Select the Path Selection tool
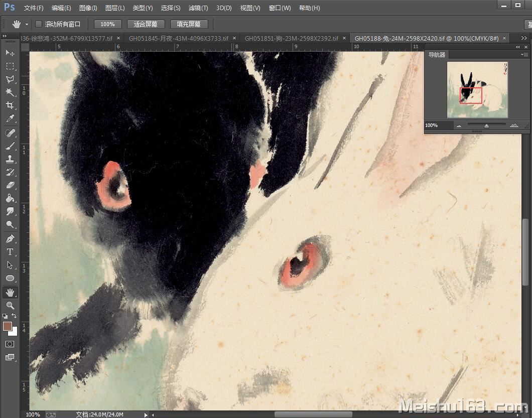 (10, 265)
